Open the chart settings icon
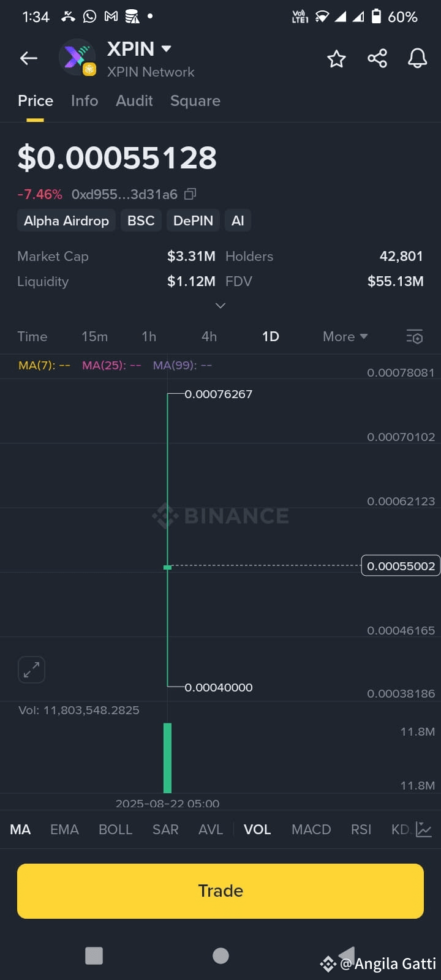The image size is (441, 980). tap(415, 336)
